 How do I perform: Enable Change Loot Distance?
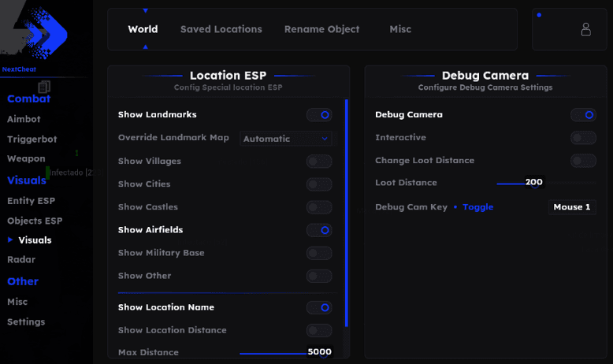[x=583, y=161]
